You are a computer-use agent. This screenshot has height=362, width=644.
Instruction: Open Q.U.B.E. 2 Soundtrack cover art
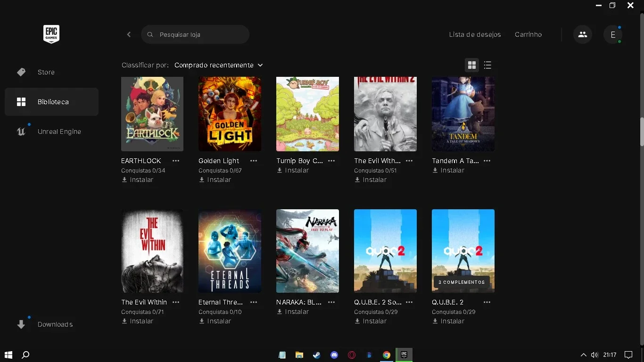tap(385, 251)
